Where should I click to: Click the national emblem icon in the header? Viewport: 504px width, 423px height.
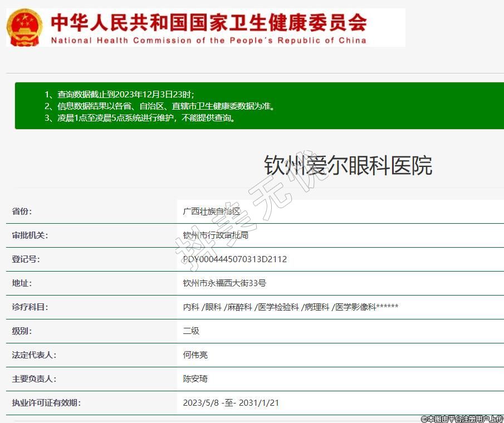(x=23, y=28)
